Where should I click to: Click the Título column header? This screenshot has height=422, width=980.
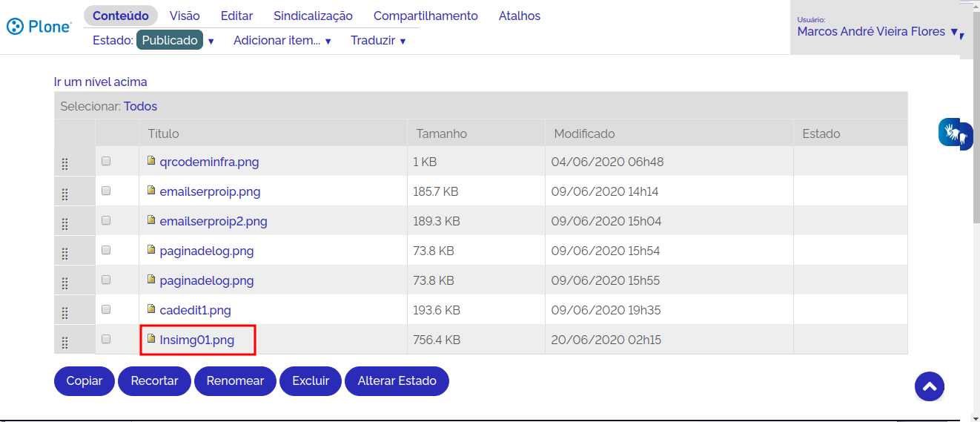click(x=273, y=133)
